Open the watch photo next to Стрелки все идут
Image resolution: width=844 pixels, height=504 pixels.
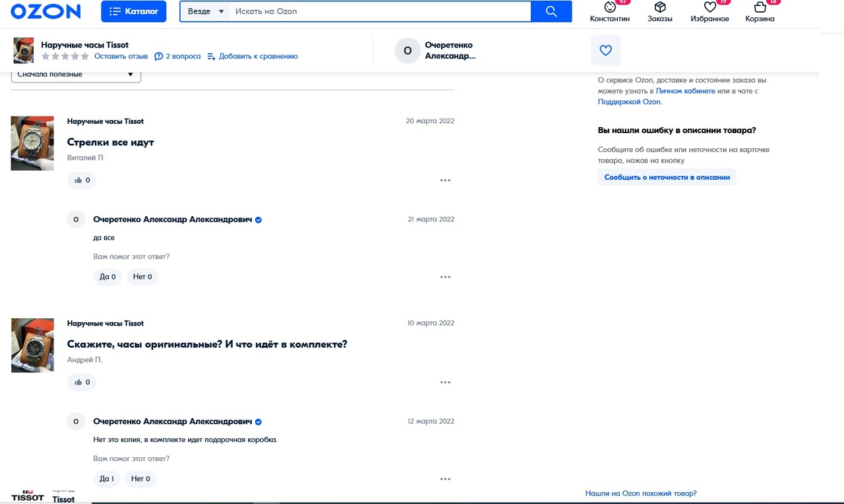32,144
